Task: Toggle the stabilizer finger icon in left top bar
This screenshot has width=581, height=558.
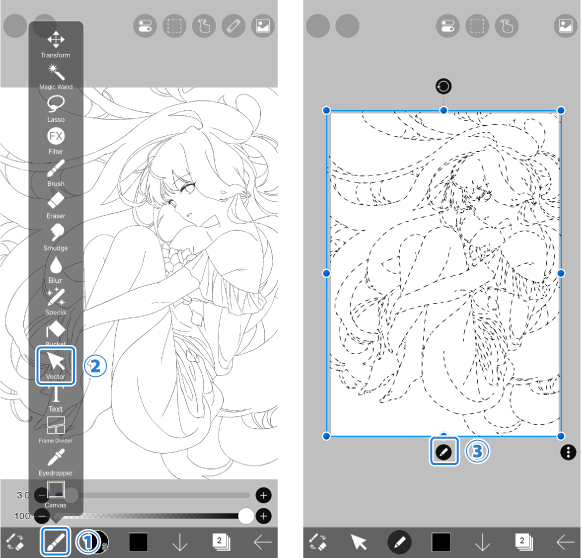Action: pos(204,26)
